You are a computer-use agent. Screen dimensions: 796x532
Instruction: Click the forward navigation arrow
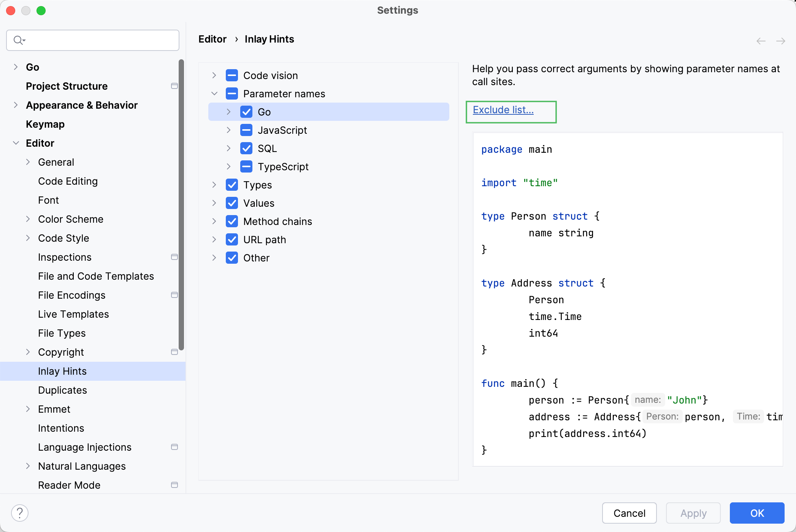[x=780, y=41]
